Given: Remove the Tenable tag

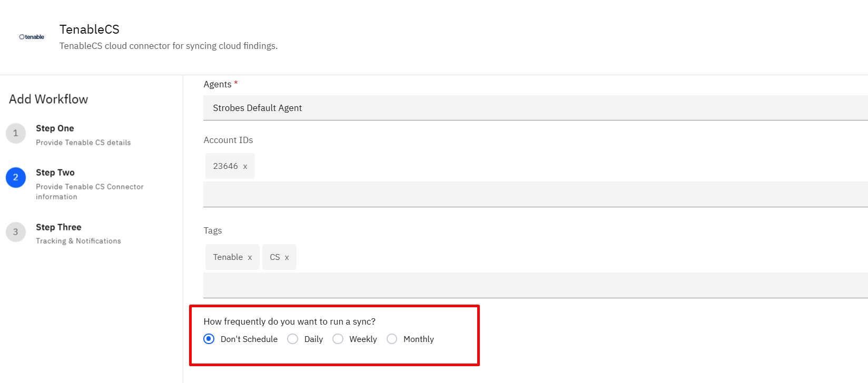Looking at the screenshot, I should click(x=250, y=257).
